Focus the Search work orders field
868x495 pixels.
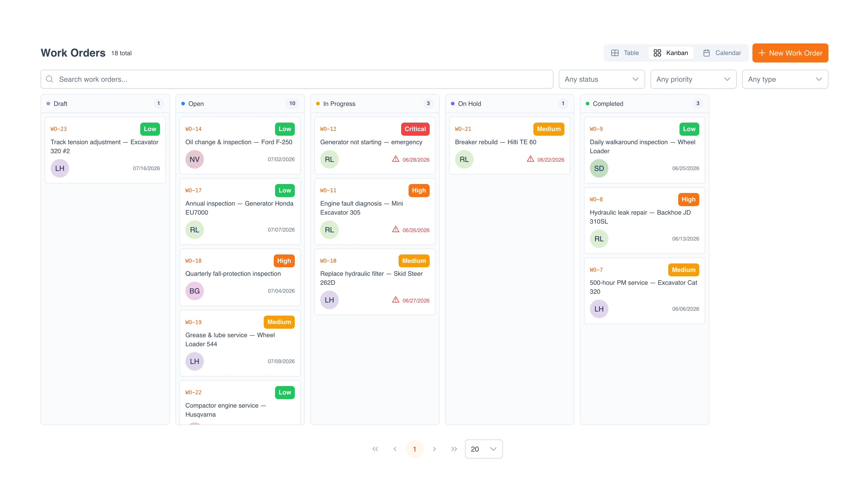point(297,79)
